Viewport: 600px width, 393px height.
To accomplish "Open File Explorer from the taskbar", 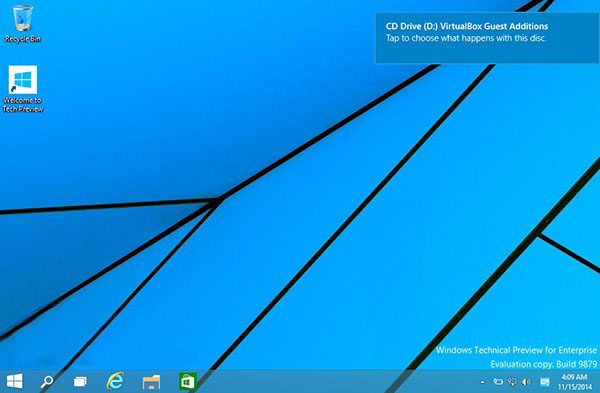I will 151,382.
